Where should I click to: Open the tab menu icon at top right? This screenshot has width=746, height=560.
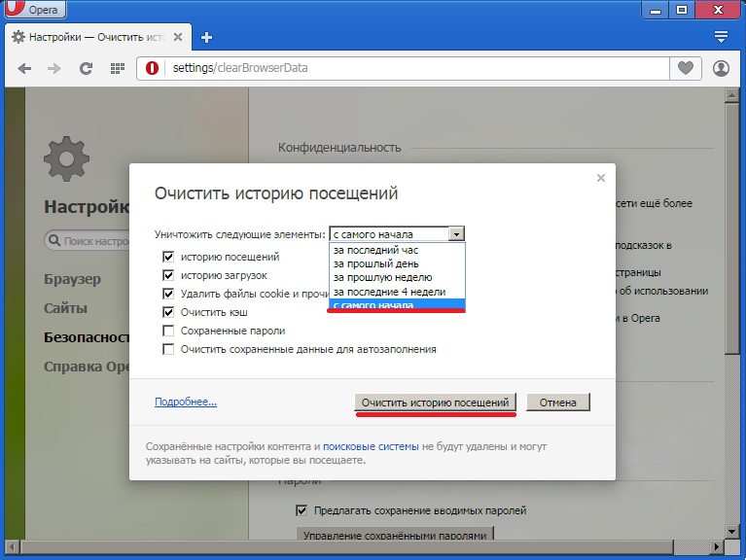coord(722,37)
